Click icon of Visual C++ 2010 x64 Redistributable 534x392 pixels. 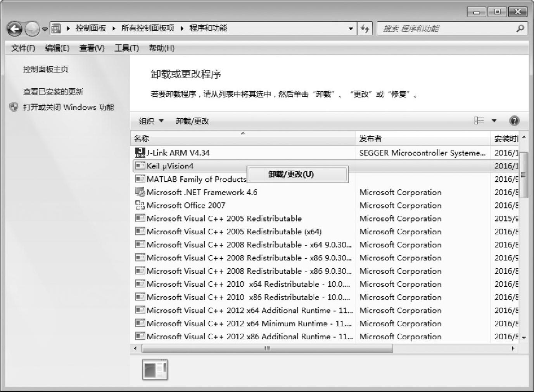point(140,284)
